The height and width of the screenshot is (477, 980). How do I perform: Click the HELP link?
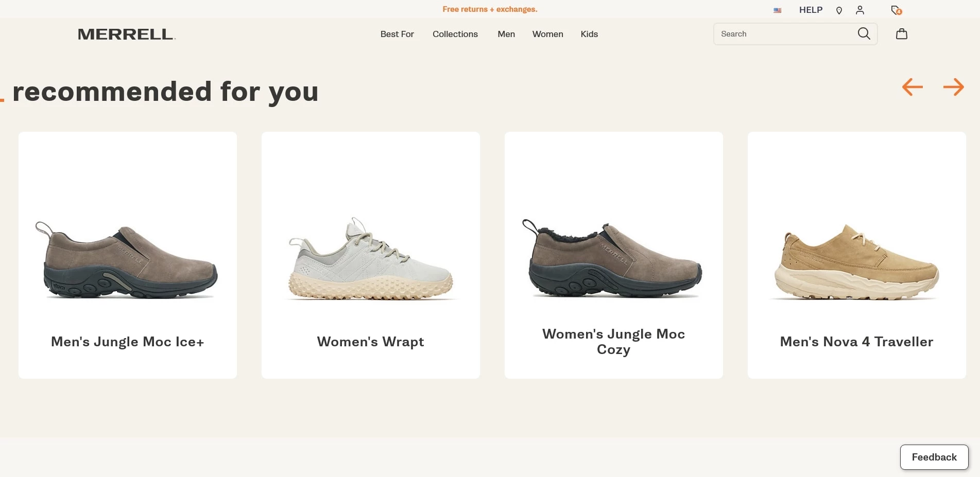[810, 10]
